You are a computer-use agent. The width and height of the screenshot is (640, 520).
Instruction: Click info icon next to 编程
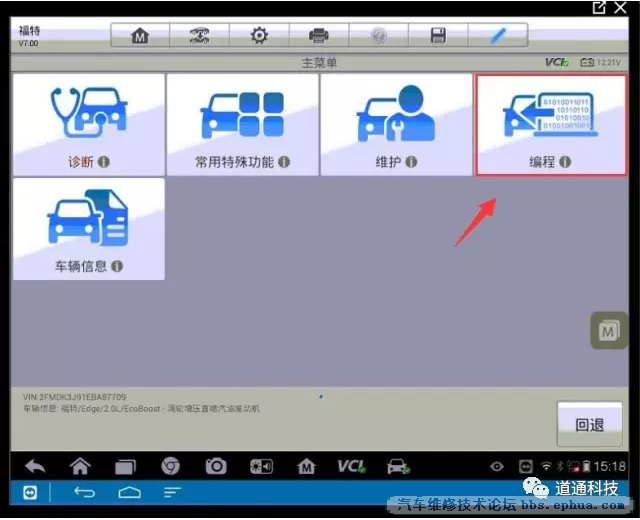[x=565, y=162]
